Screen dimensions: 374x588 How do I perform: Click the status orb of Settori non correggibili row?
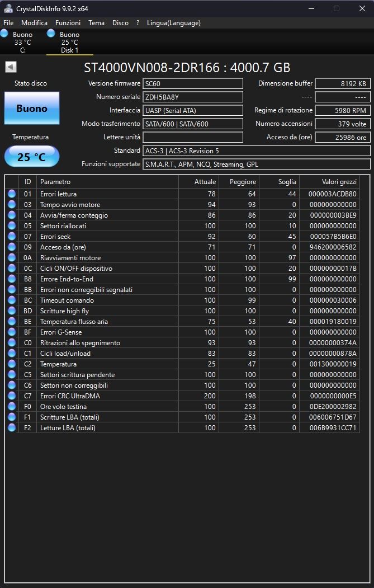click(12, 385)
